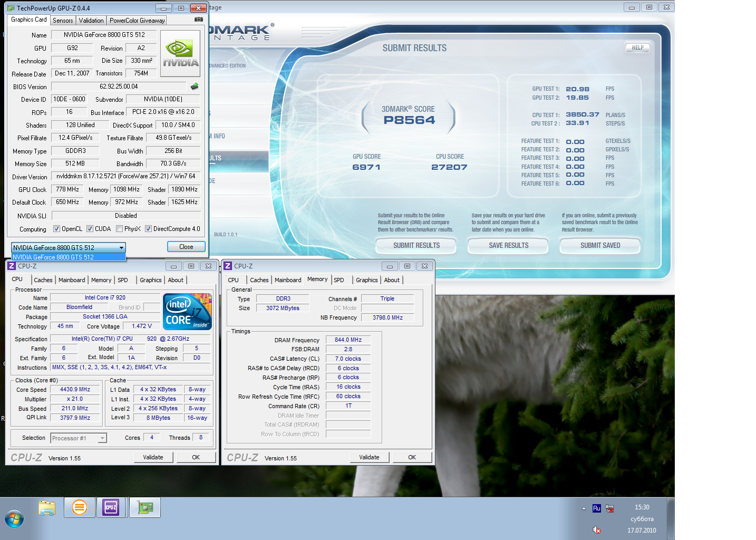
Task: Click the CPU score value 27207
Action: [x=449, y=167]
